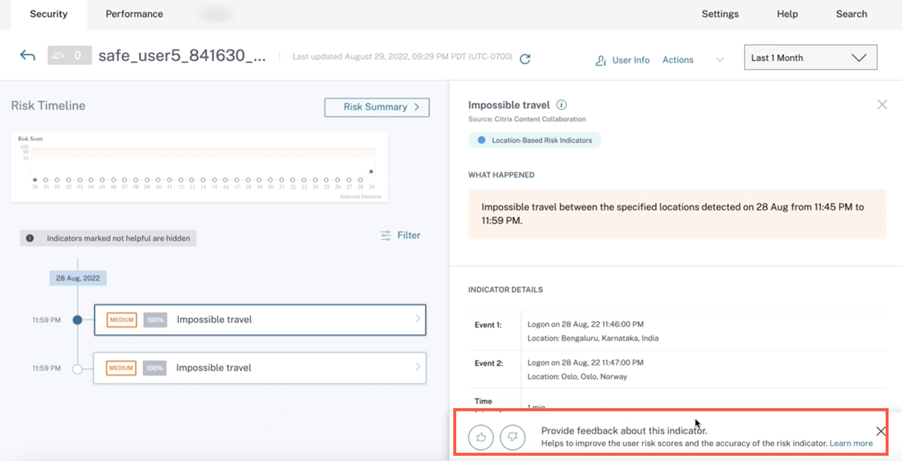
Task: Click the info icon next to Impossible travel
Action: coord(562,105)
